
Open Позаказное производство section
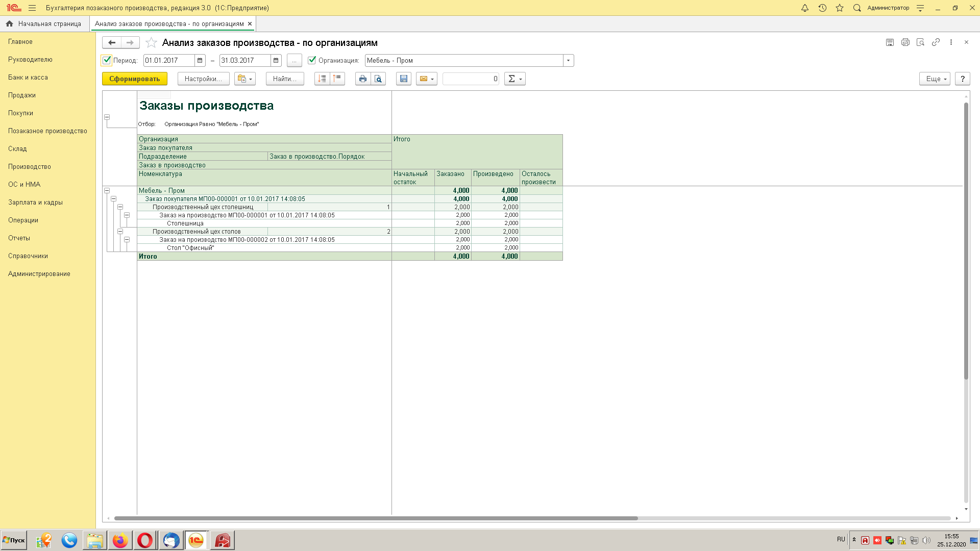47,131
